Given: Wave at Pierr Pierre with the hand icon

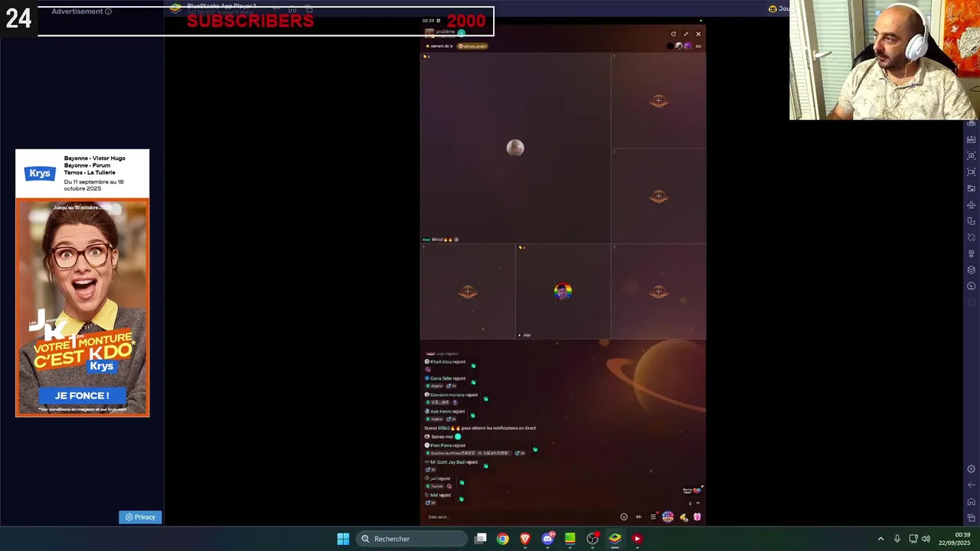Looking at the screenshot, I should (x=534, y=449).
